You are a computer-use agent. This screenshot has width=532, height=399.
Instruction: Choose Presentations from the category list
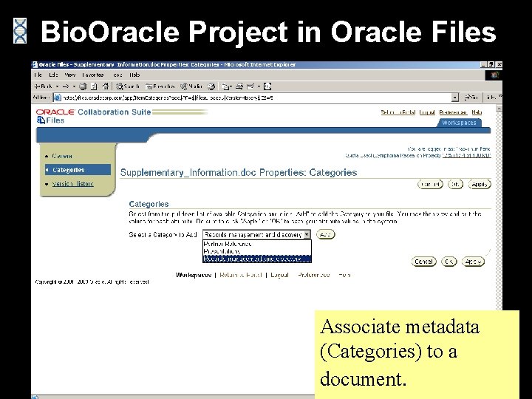257,251
